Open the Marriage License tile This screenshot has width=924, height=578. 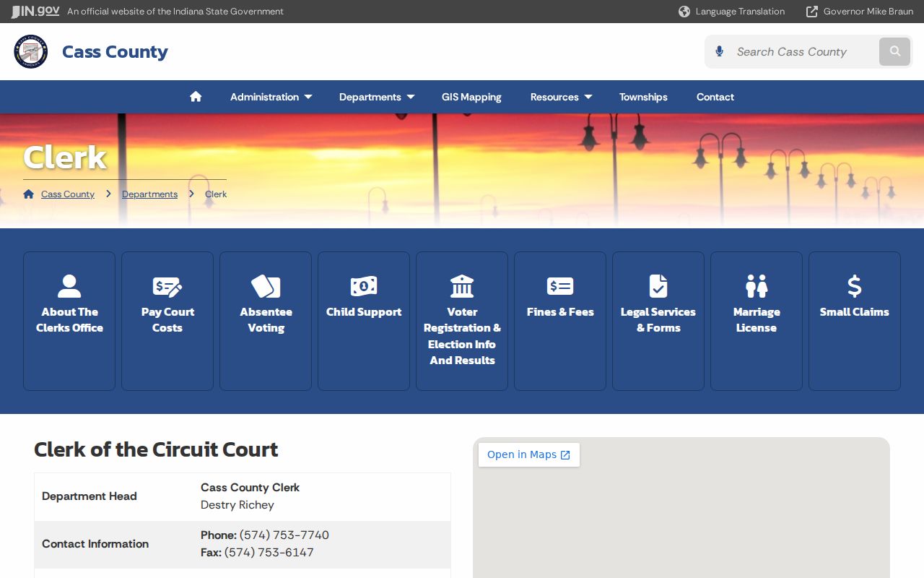click(x=757, y=321)
